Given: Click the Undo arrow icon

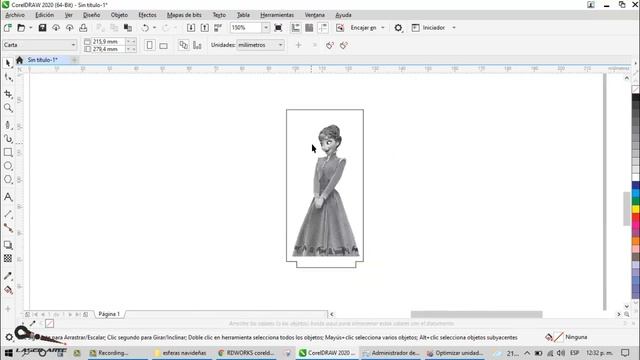Looking at the screenshot, I should pyautogui.click(x=145, y=28).
